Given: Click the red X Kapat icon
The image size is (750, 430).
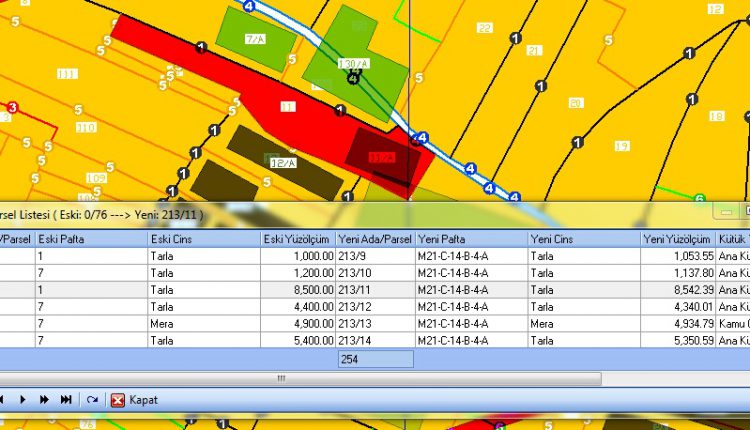Looking at the screenshot, I should click(118, 400).
